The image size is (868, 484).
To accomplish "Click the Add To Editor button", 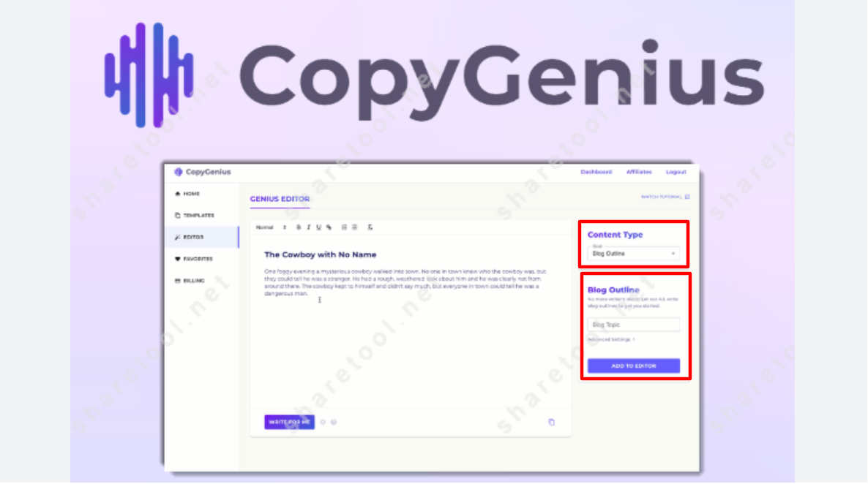I will pyautogui.click(x=633, y=366).
